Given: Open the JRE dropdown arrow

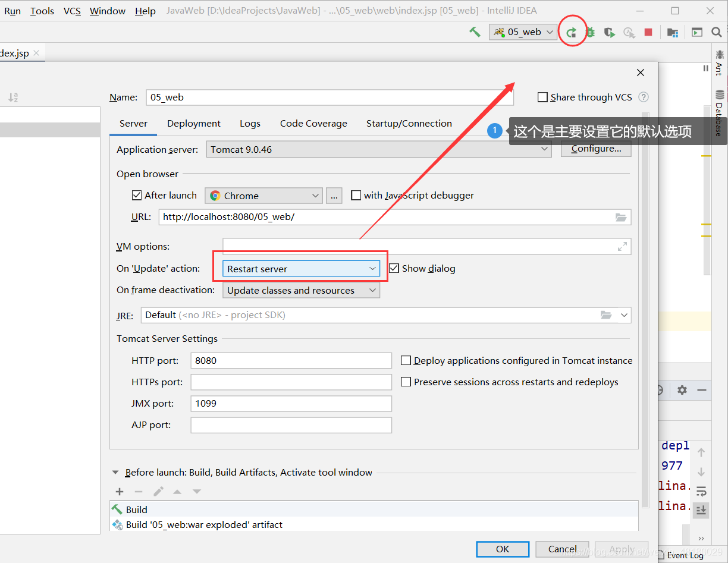Looking at the screenshot, I should tap(624, 315).
